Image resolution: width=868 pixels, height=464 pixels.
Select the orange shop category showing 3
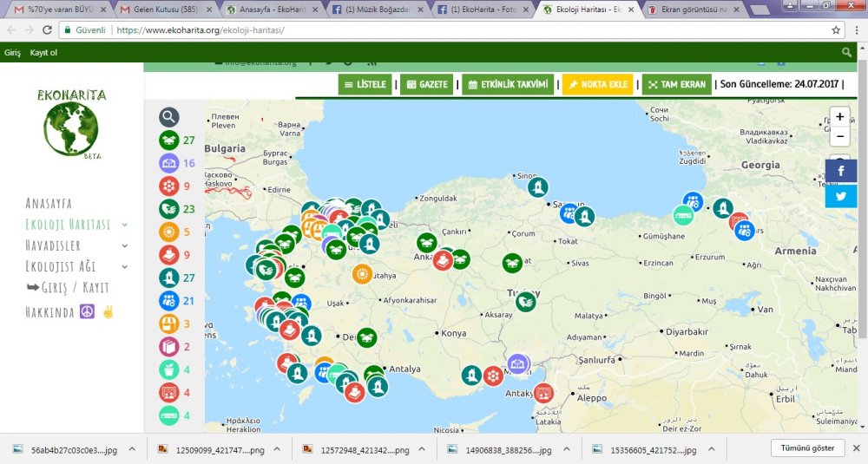click(x=169, y=323)
